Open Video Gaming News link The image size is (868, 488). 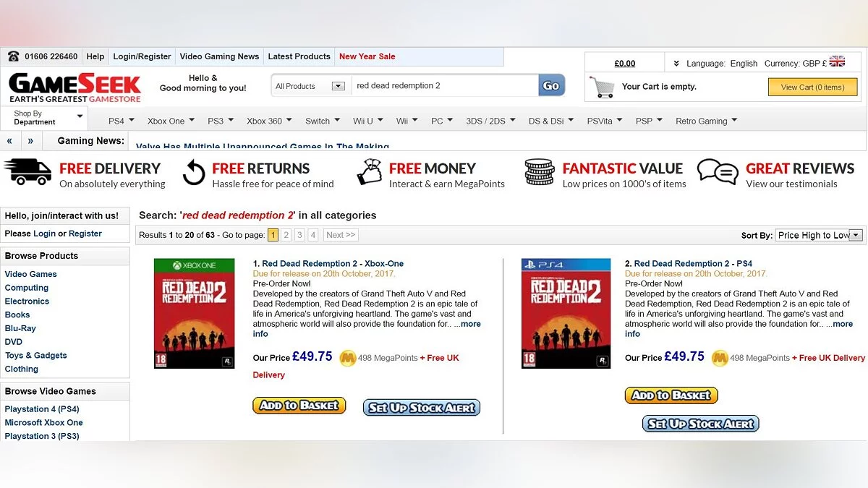pyautogui.click(x=219, y=56)
